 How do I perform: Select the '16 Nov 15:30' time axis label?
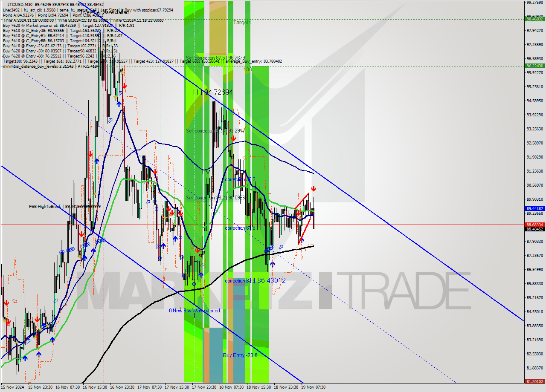click(95, 387)
